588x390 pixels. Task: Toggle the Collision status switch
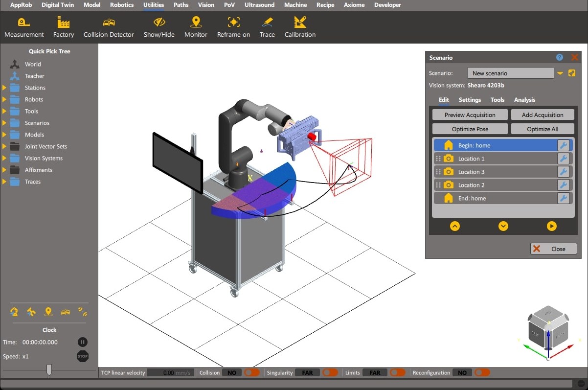(252, 373)
